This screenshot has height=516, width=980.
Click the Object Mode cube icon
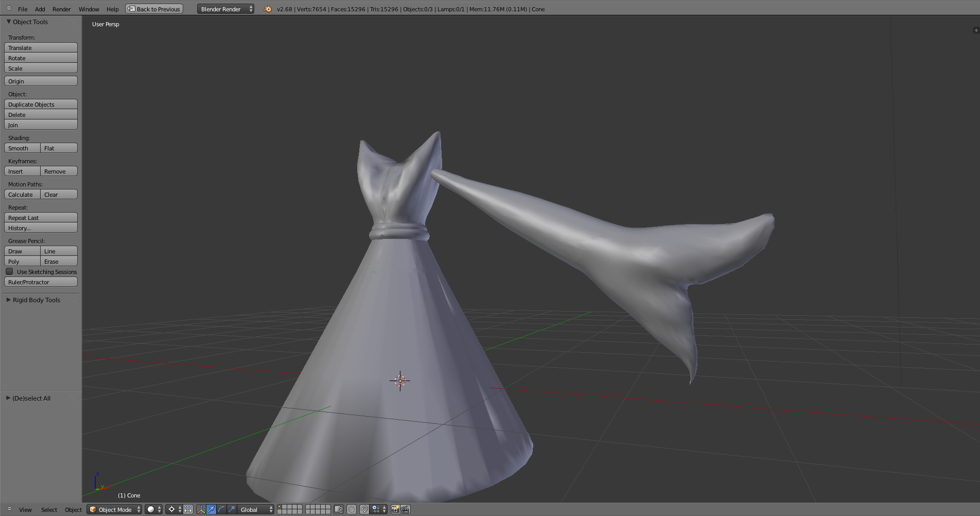[93, 509]
